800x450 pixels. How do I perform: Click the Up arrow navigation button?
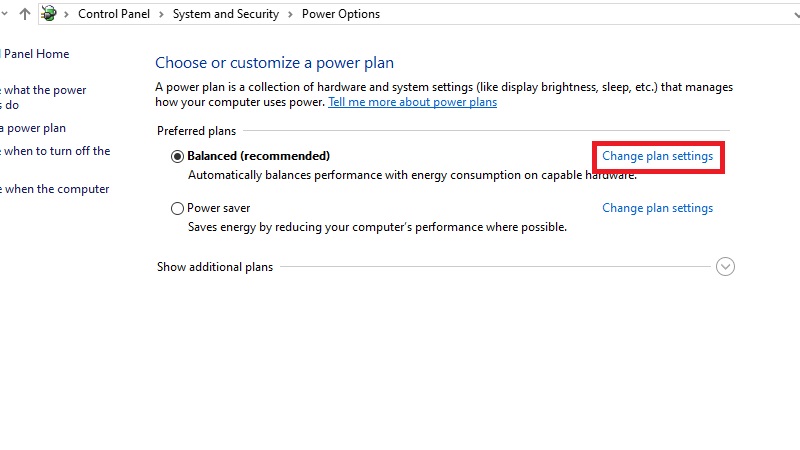point(25,14)
